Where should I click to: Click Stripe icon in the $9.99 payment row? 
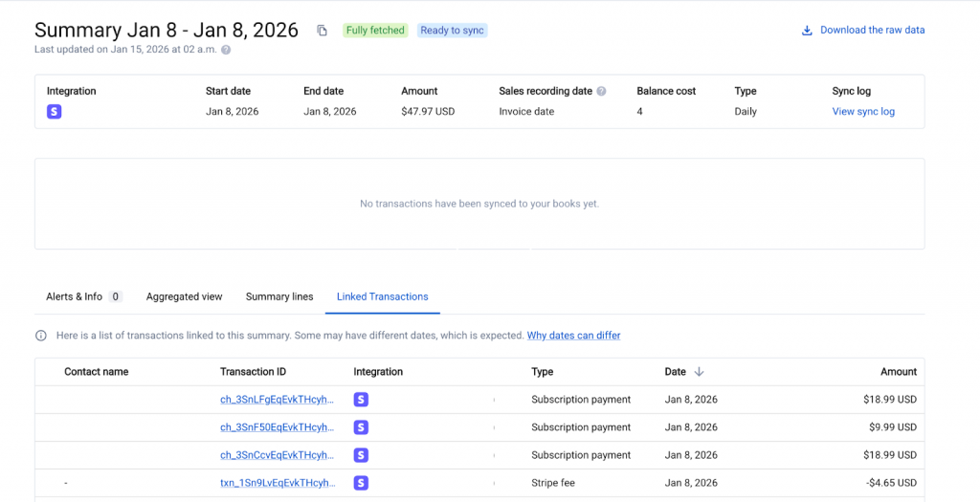pyautogui.click(x=361, y=427)
